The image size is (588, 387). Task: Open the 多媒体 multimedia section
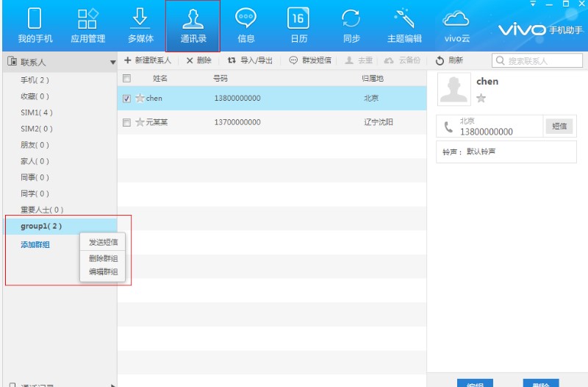[x=140, y=26]
